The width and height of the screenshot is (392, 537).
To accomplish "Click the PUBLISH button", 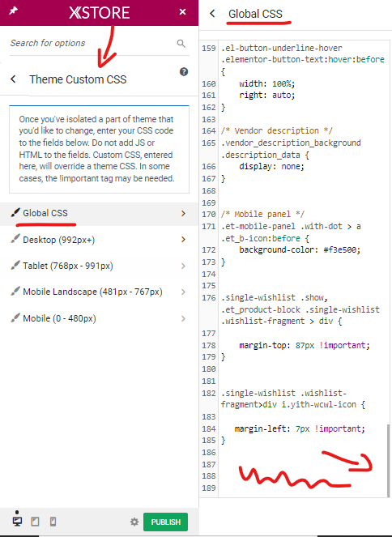I will coord(166,522).
